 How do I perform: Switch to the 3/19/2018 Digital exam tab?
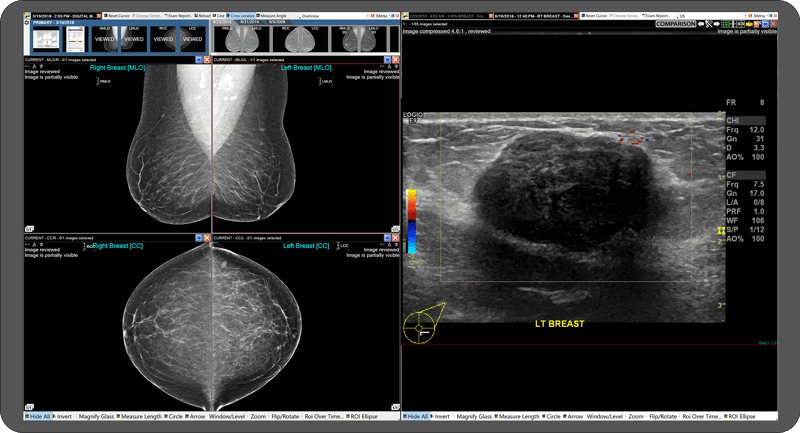coord(61,16)
